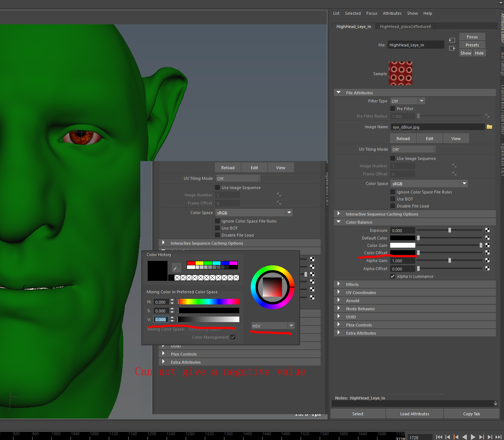Click the checker map icon beside Exposure
Image resolution: width=504 pixels, height=440 pixels.
pyautogui.click(x=487, y=230)
